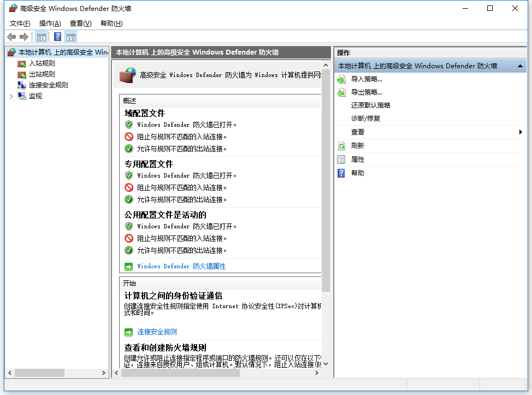Viewport: 532px width, 395px height.
Task: Click the 导入策略 green arrow icon
Action: 341,79
